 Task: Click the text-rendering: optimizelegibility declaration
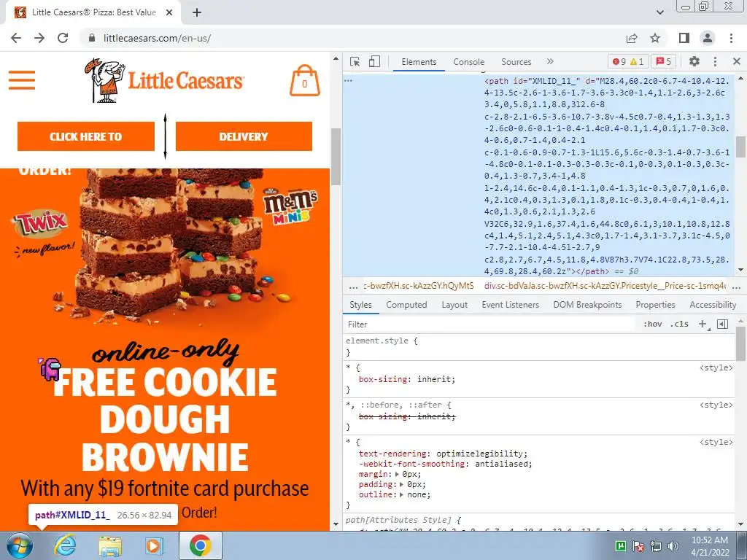pyautogui.click(x=443, y=454)
